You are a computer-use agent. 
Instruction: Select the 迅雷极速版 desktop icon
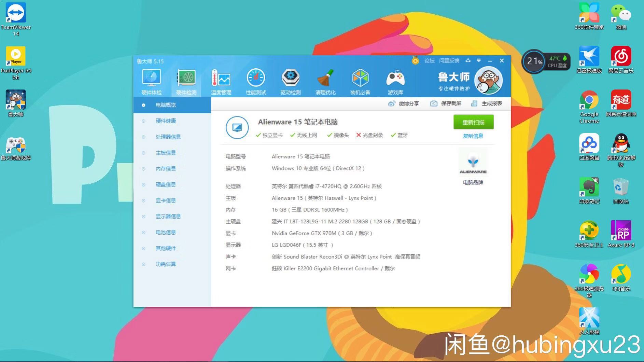[589, 60]
